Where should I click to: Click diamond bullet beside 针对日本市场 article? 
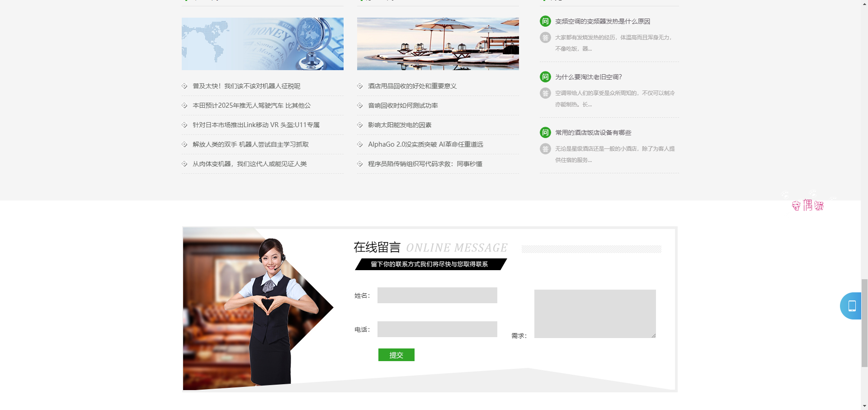tap(184, 125)
